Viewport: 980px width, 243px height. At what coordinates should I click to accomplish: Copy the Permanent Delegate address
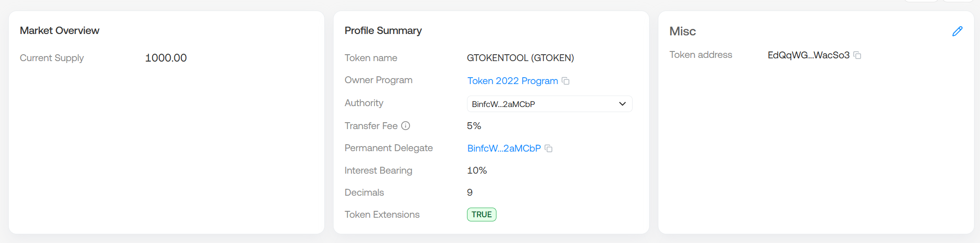548,148
